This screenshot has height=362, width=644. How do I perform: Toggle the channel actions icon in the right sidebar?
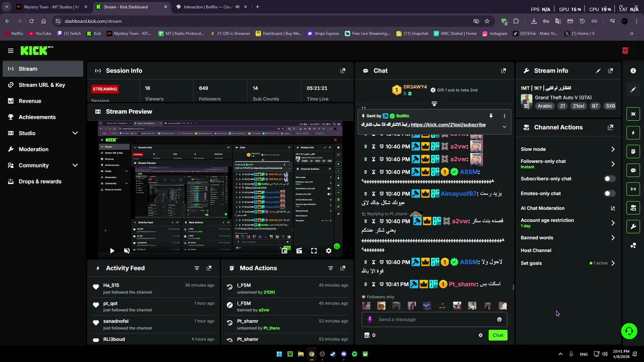pyautogui.click(x=633, y=208)
